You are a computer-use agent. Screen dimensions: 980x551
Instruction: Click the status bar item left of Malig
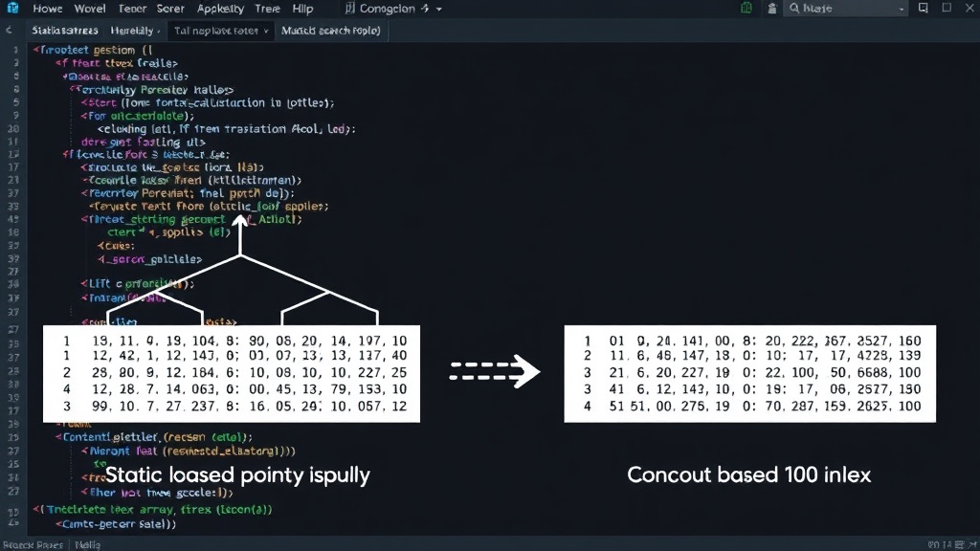pos(33,544)
